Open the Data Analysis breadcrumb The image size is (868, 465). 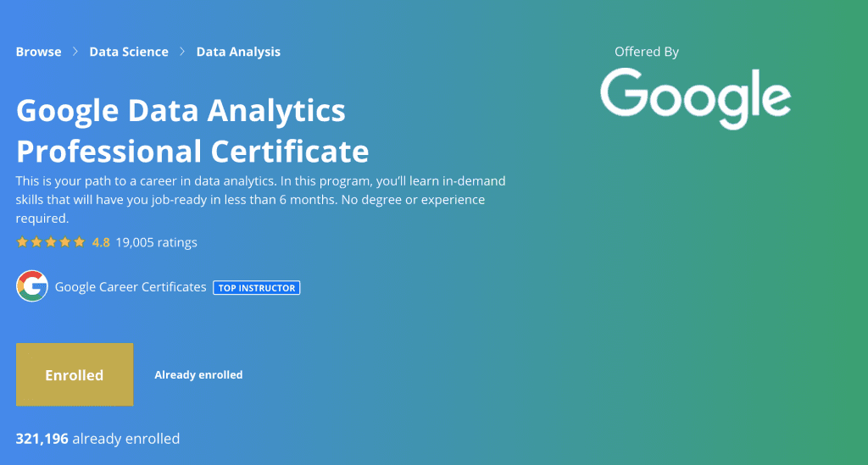pyautogui.click(x=238, y=52)
